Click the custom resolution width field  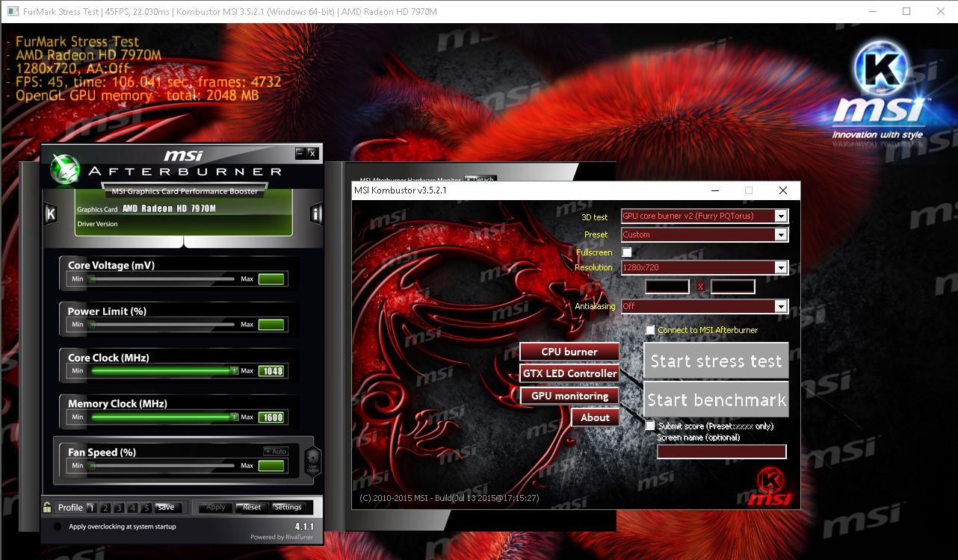pyautogui.click(x=667, y=287)
